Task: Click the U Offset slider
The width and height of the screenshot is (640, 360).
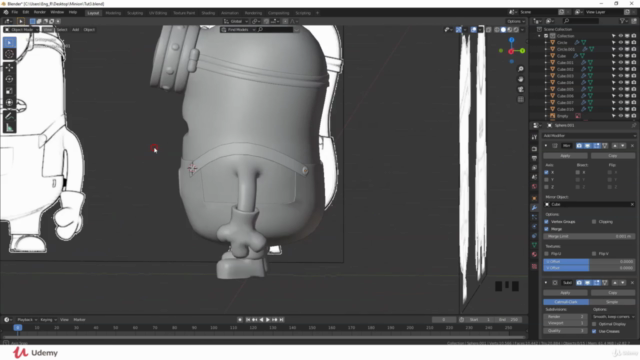Action: point(589,261)
